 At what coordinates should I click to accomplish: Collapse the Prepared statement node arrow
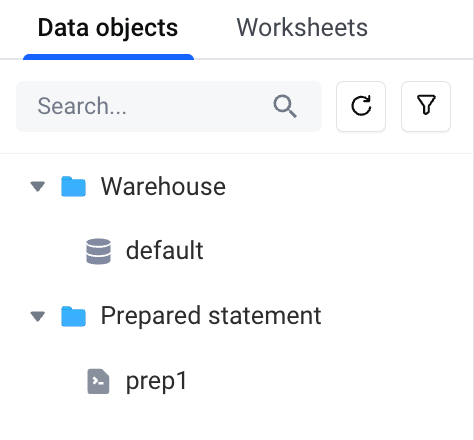pyautogui.click(x=38, y=316)
